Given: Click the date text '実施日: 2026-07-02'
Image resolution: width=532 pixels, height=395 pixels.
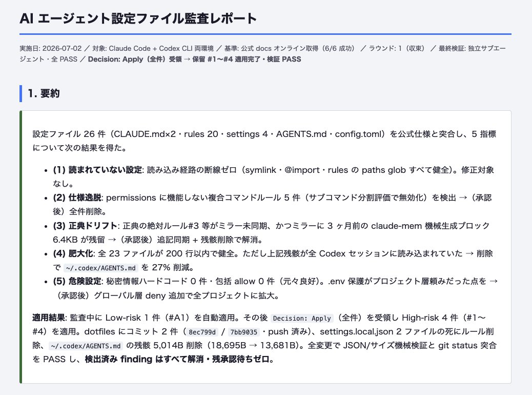Looking at the screenshot, I should (51, 48).
